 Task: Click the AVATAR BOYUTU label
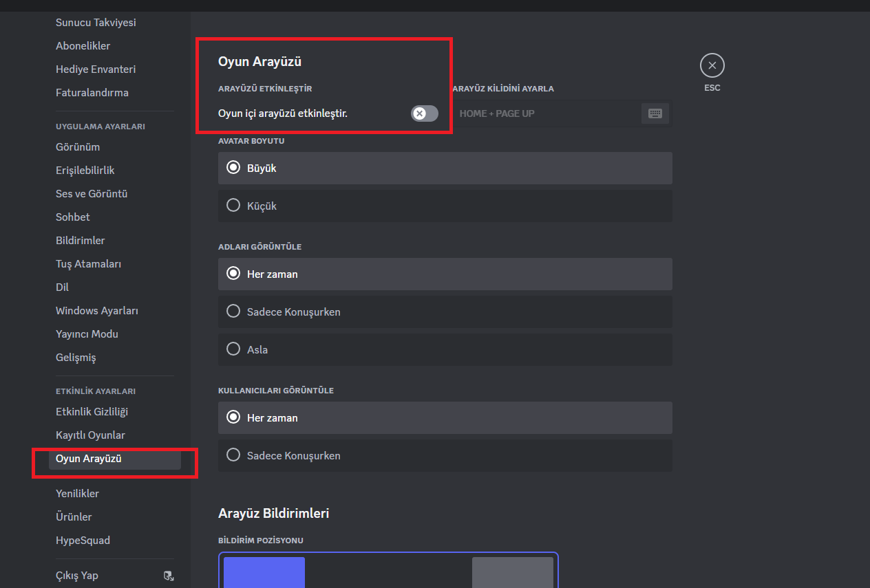tap(251, 141)
